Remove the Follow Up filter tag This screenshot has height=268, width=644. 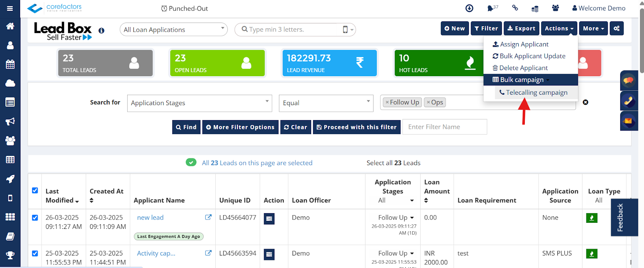tap(387, 102)
